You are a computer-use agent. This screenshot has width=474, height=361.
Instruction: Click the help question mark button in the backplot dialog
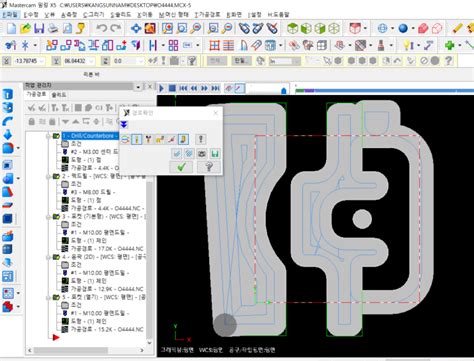209,167
